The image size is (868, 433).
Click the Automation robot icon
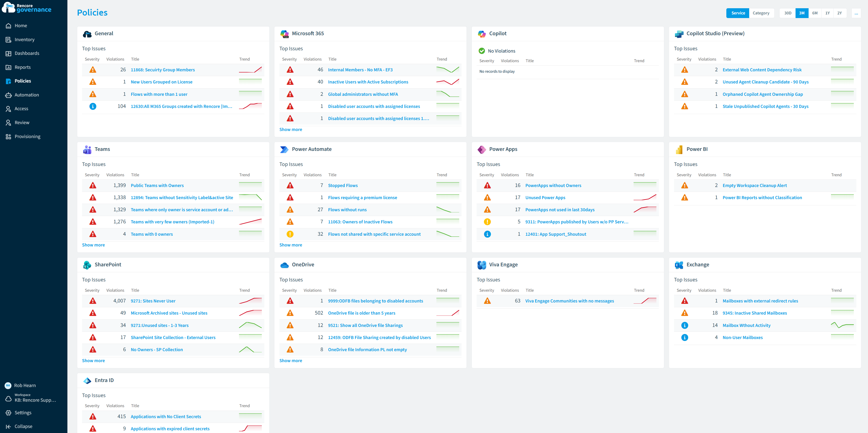(x=8, y=95)
